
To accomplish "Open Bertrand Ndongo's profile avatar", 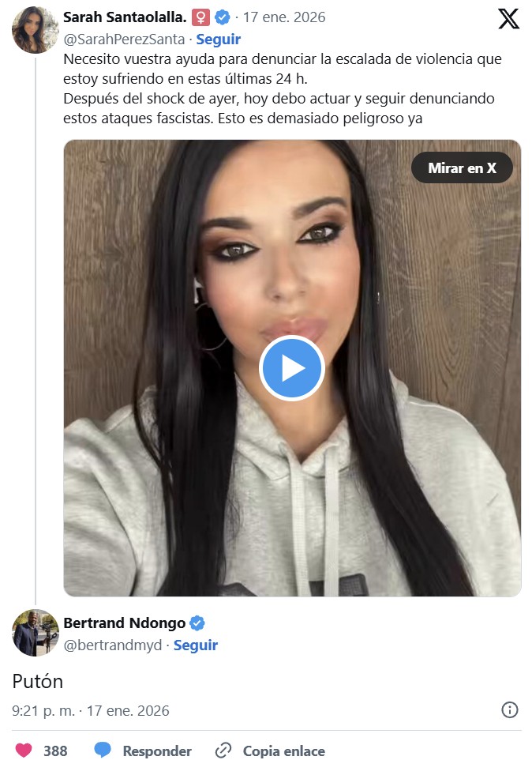I will [35, 633].
